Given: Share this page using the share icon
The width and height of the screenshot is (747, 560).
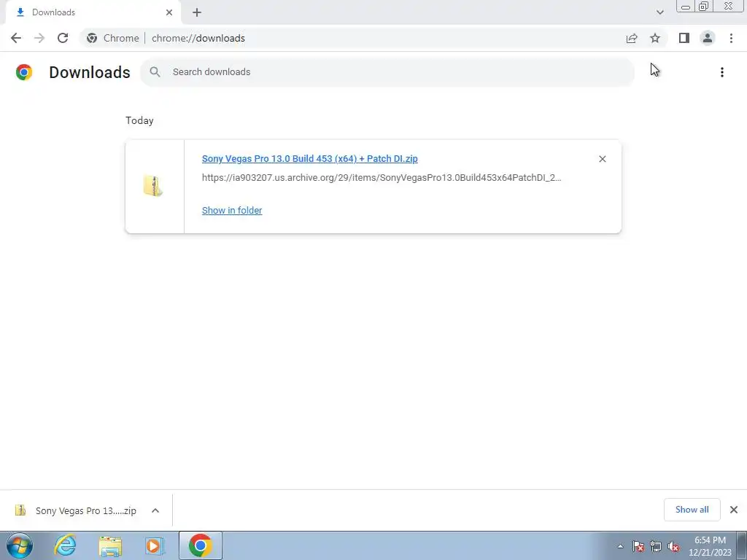Looking at the screenshot, I should click(x=632, y=38).
